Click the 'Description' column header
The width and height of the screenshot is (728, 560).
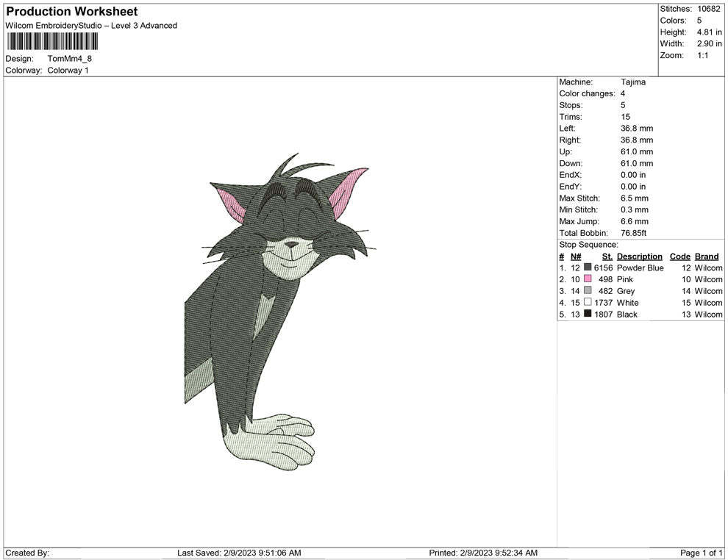tap(639, 256)
